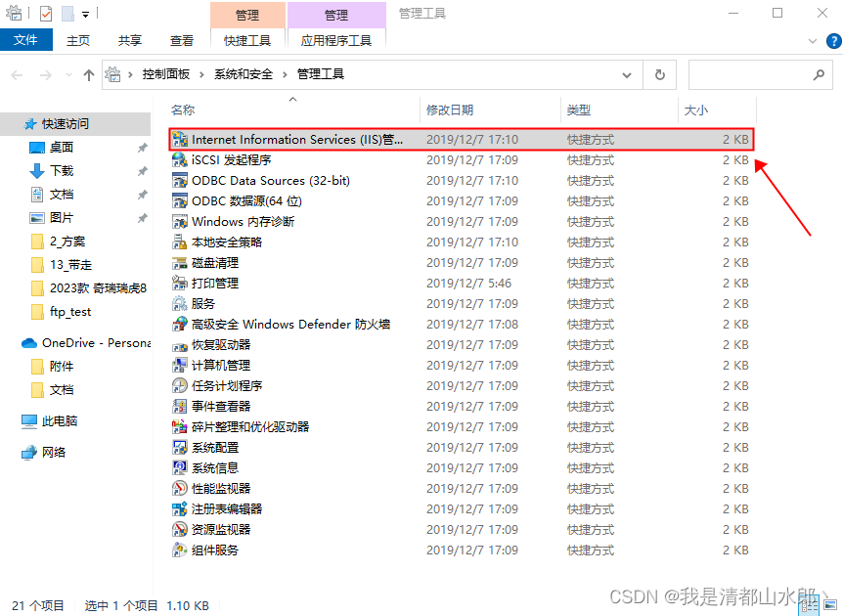Click 控制面板 in the address path
The height and width of the screenshot is (616, 843).
[x=166, y=74]
